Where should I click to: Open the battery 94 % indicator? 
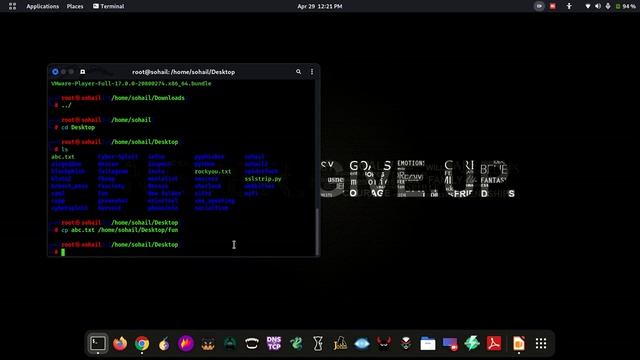pyautogui.click(x=625, y=6)
